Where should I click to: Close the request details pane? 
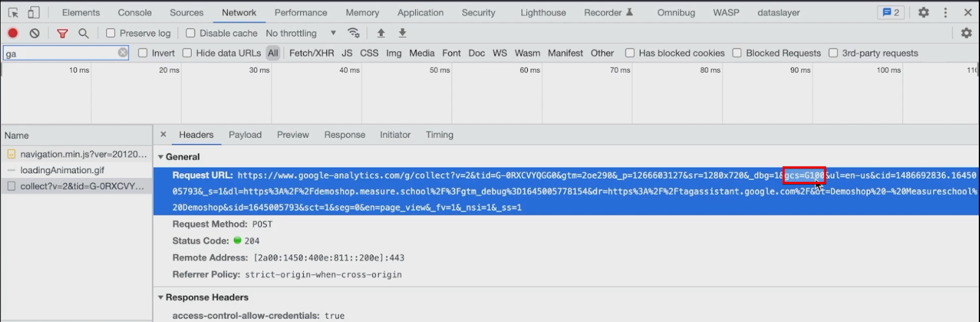pyautogui.click(x=163, y=134)
